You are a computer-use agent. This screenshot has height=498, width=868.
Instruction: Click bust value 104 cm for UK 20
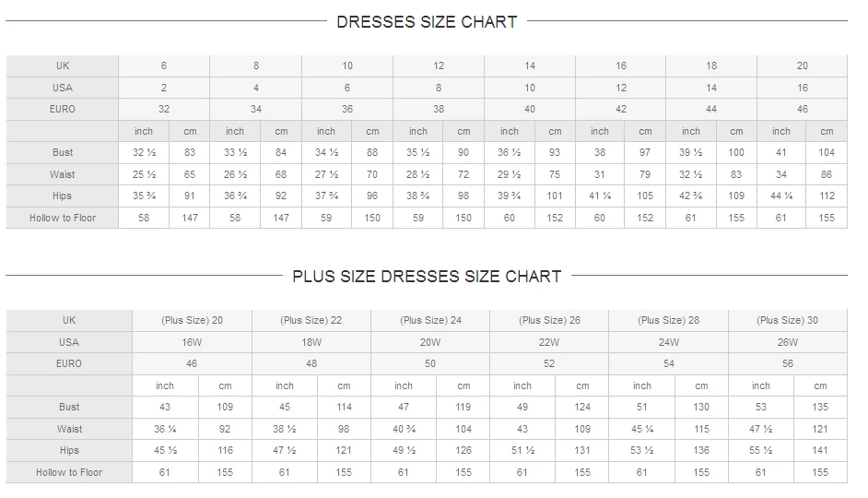(x=827, y=152)
